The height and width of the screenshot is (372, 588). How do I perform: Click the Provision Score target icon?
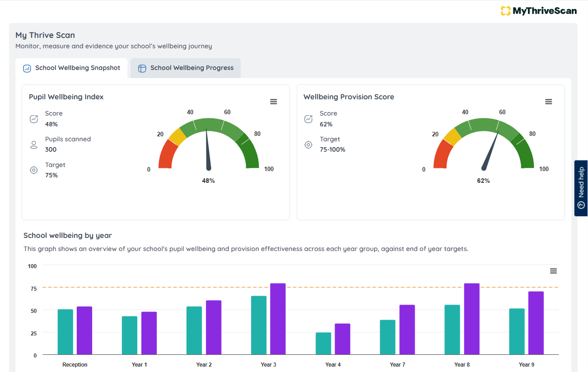click(308, 144)
